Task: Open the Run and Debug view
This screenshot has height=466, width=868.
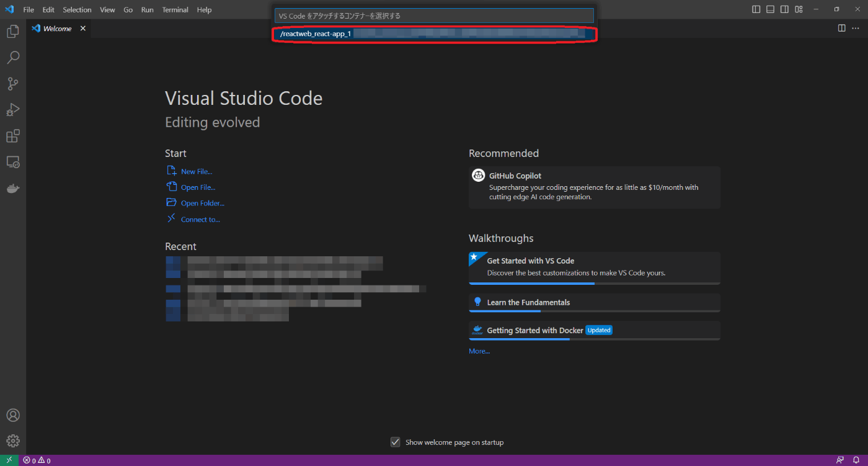Action: tap(13, 110)
